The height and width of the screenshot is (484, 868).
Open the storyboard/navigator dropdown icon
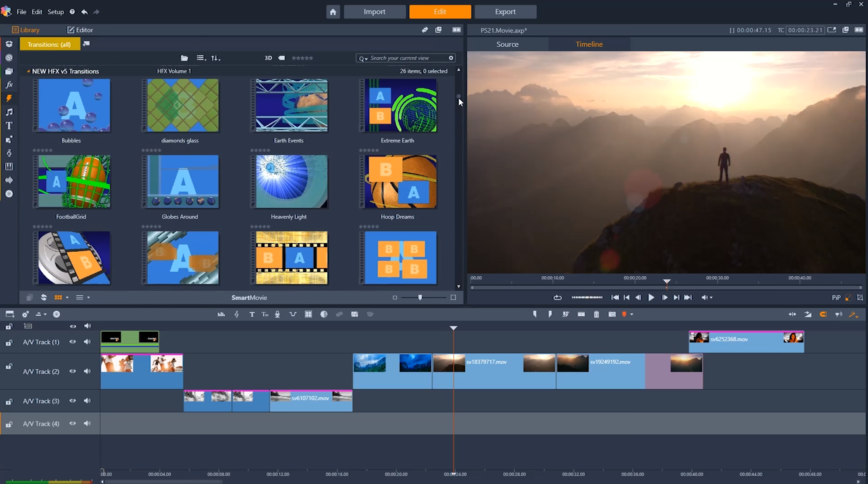pos(10,314)
